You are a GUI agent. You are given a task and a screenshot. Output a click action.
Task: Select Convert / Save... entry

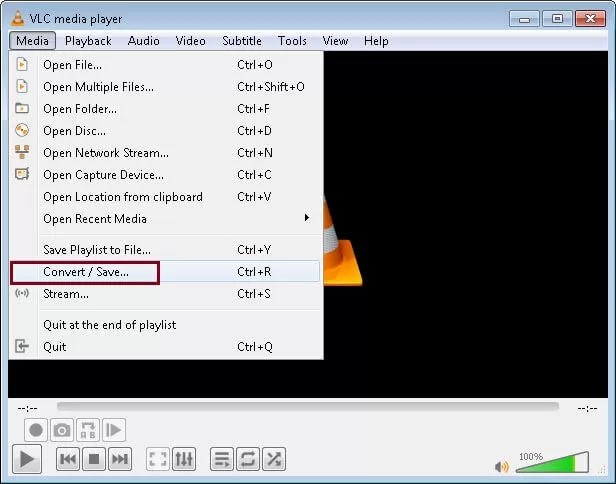[165, 272]
